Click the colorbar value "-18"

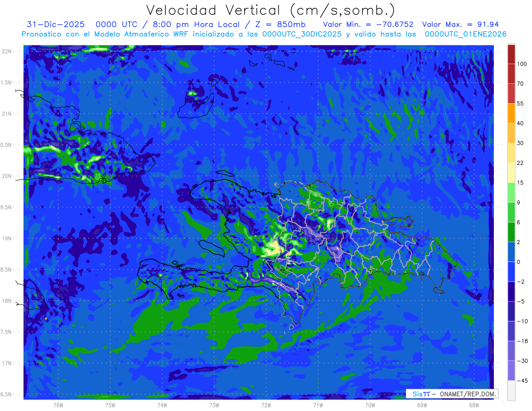(x=522, y=341)
